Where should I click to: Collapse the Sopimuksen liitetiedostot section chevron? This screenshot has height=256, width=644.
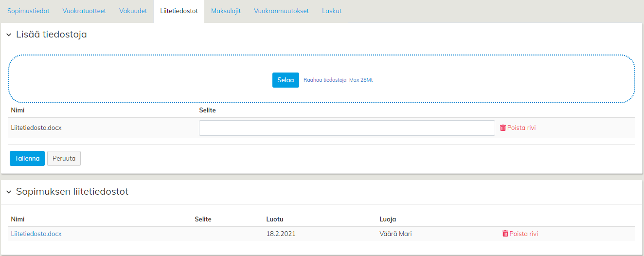(9, 192)
